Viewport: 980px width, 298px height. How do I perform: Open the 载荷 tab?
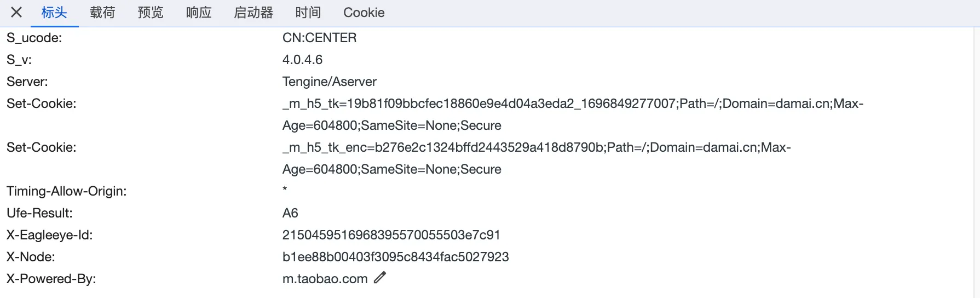click(102, 12)
